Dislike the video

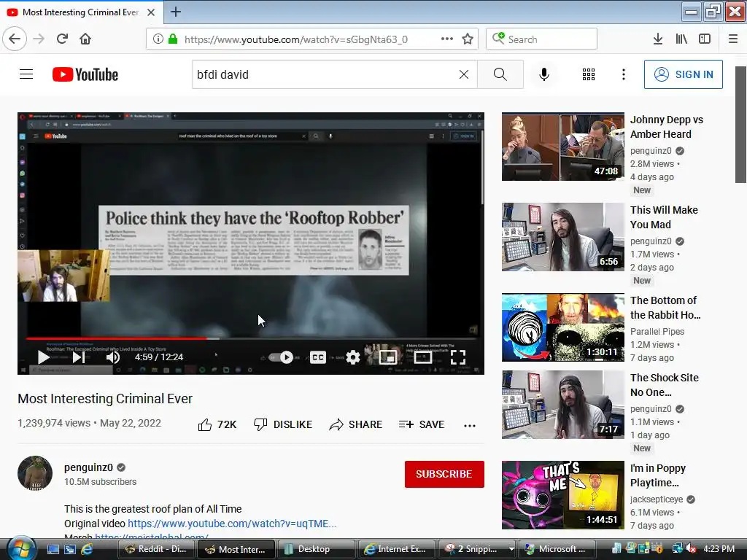point(283,424)
